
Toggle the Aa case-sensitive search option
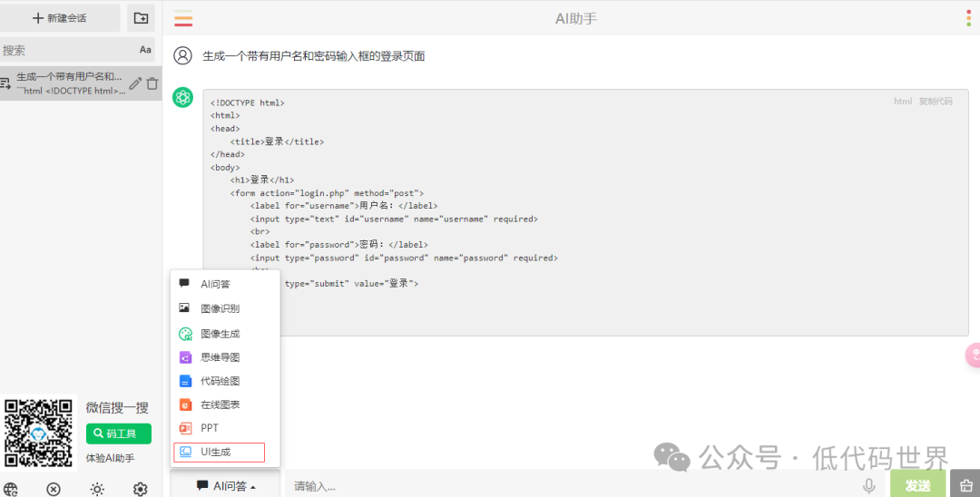click(145, 50)
